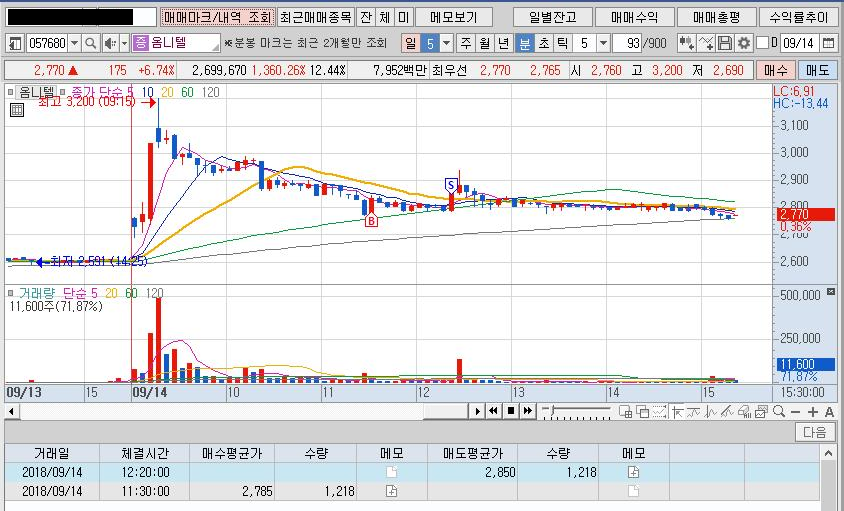Image resolution: width=844 pixels, height=511 pixels.
Task: Open buy memo icon in 11:30:00 row
Action: [x=391, y=491]
